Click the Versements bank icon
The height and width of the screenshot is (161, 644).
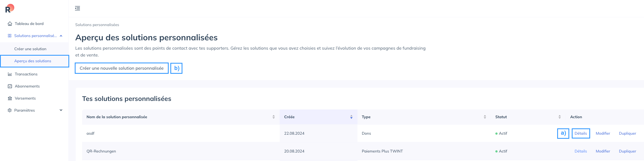10,98
